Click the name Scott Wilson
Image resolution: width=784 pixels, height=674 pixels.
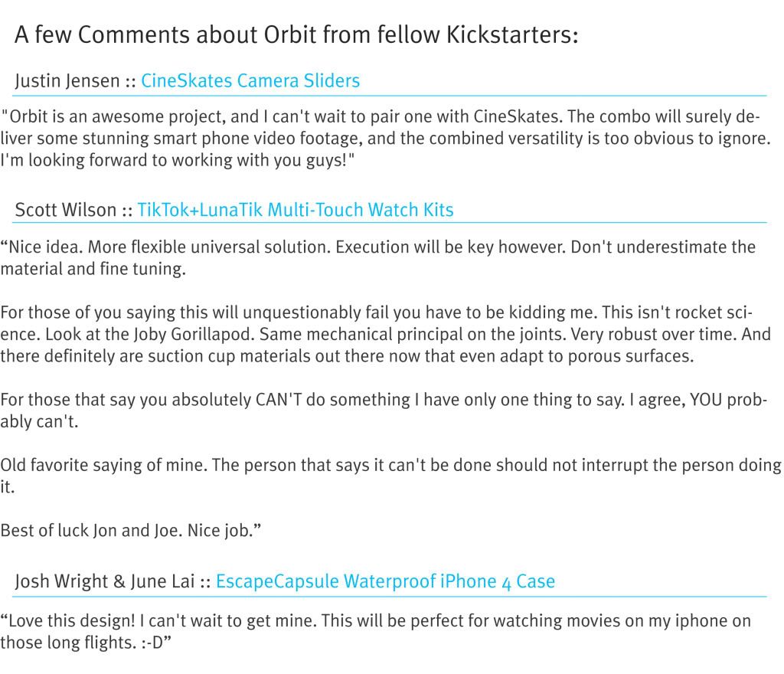(x=66, y=210)
